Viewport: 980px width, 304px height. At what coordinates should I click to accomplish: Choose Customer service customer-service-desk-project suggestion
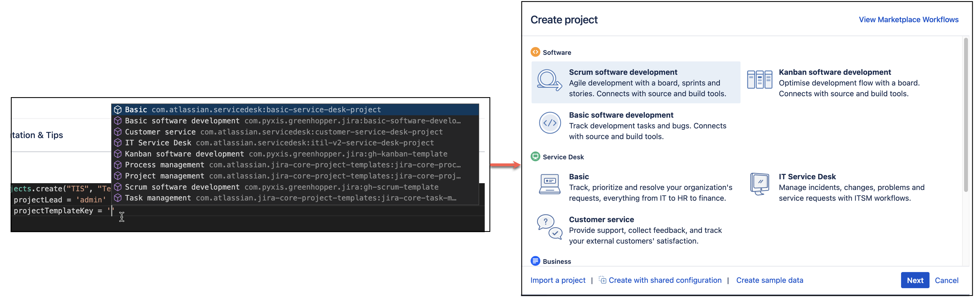click(295, 132)
